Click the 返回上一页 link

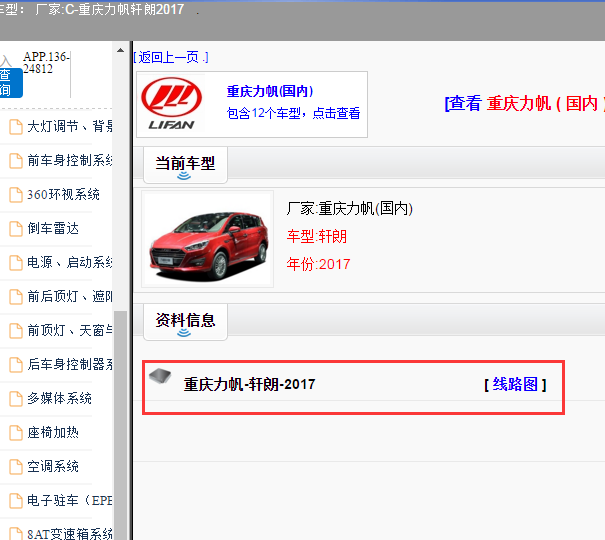pyautogui.click(x=171, y=57)
